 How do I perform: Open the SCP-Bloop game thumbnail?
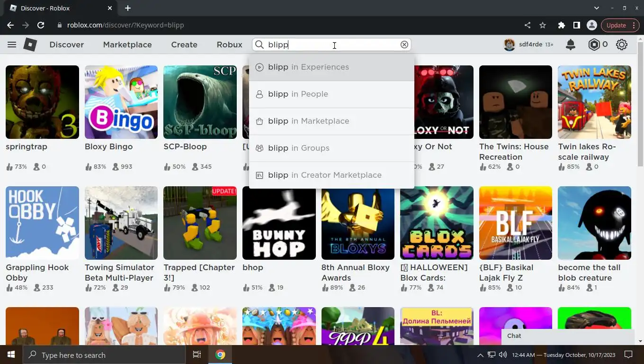(x=200, y=102)
